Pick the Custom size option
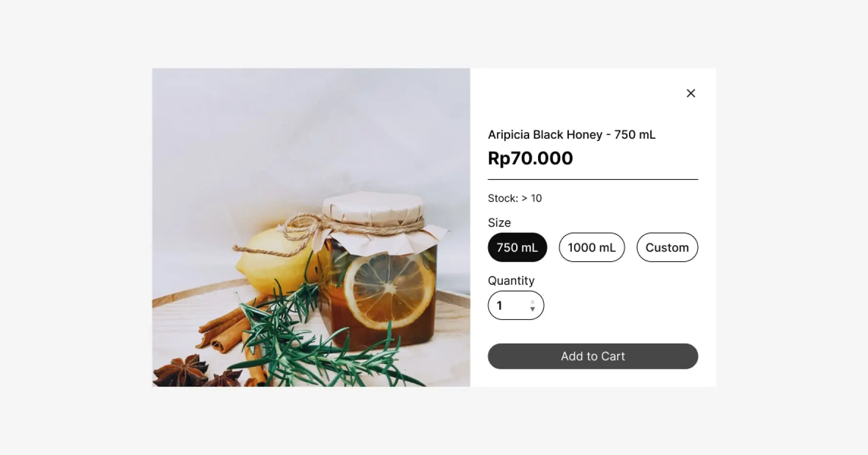 [x=667, y=248]
